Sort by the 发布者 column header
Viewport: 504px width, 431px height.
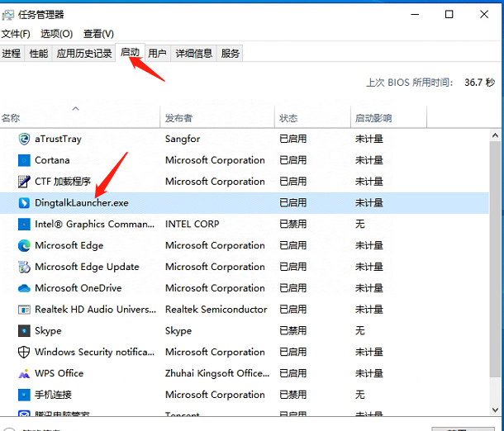click(x=217, y=116)
